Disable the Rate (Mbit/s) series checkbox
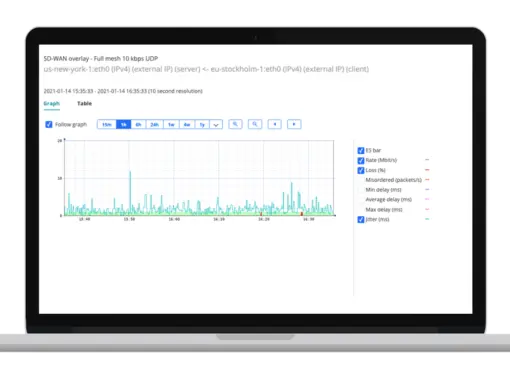 (x=361, y=161)
